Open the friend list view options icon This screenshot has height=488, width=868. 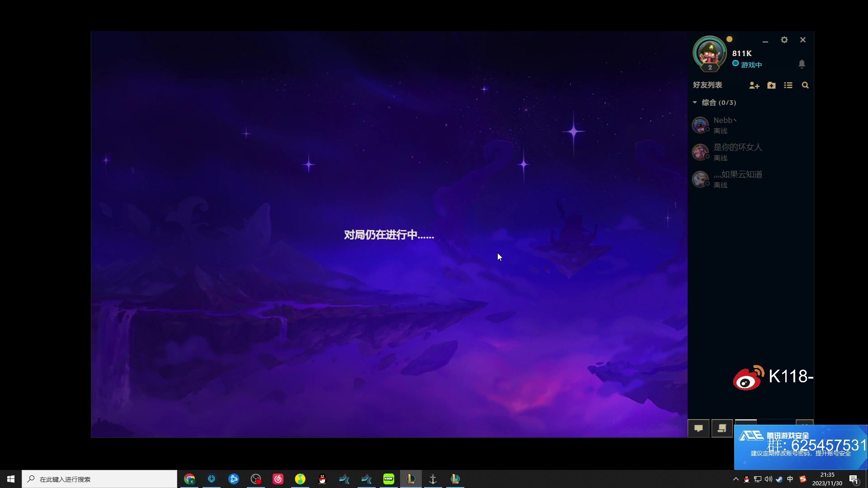788,85
